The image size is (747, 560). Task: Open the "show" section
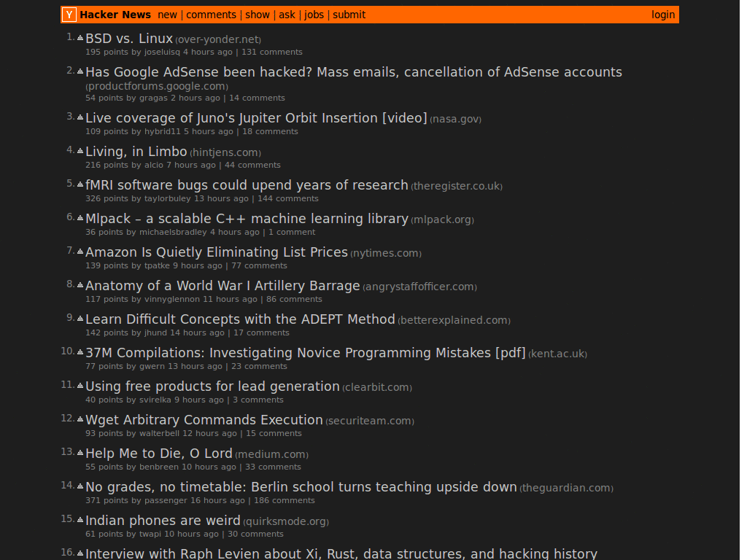click(x=258, y=14)
